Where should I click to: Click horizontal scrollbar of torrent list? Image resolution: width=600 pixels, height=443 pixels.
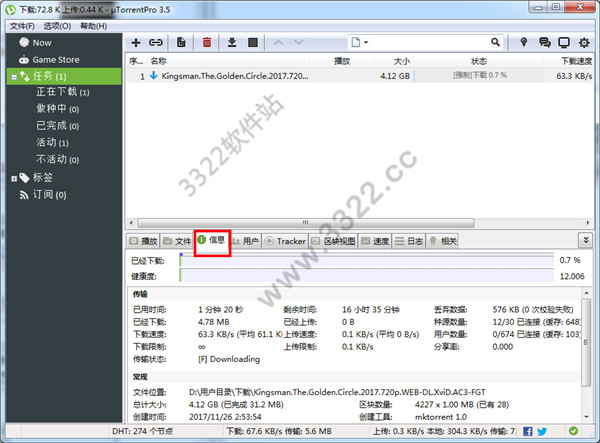click(306, 223)
